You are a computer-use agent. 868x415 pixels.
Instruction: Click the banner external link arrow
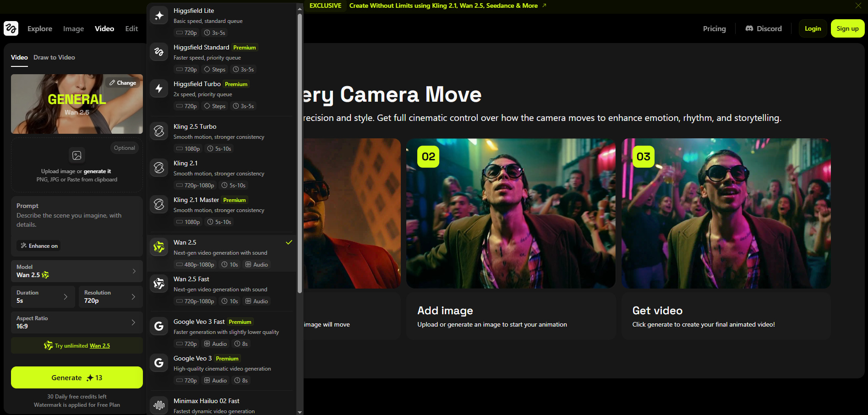pyautogui.click(x=544, y=5)
